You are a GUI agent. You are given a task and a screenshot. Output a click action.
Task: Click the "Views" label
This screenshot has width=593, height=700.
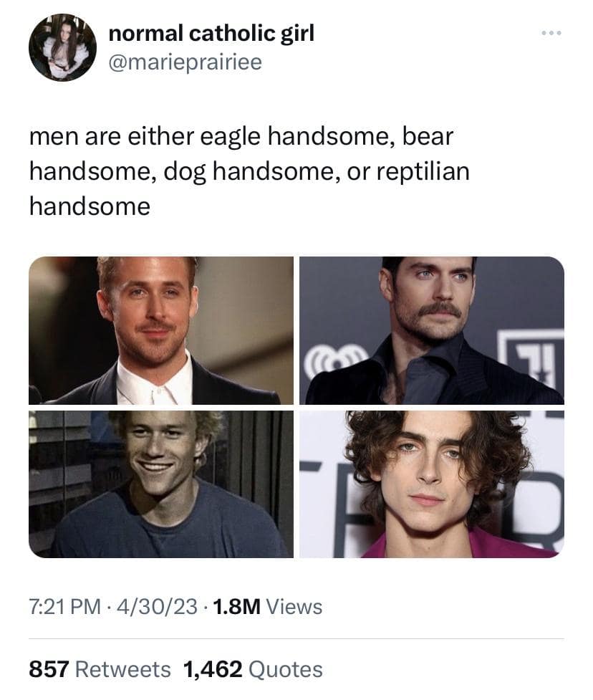click(x=294, y=608)
